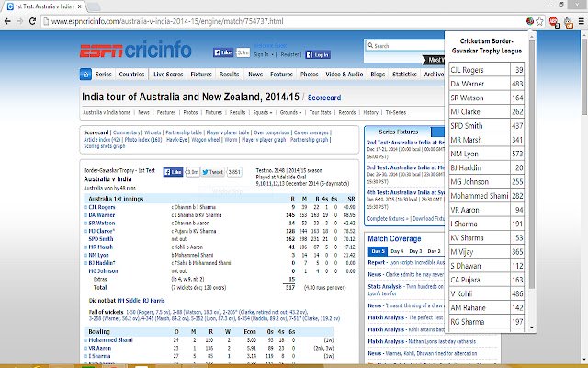
Task: Click the grey monkey extension icon
Action: click(x=569, y=22)
